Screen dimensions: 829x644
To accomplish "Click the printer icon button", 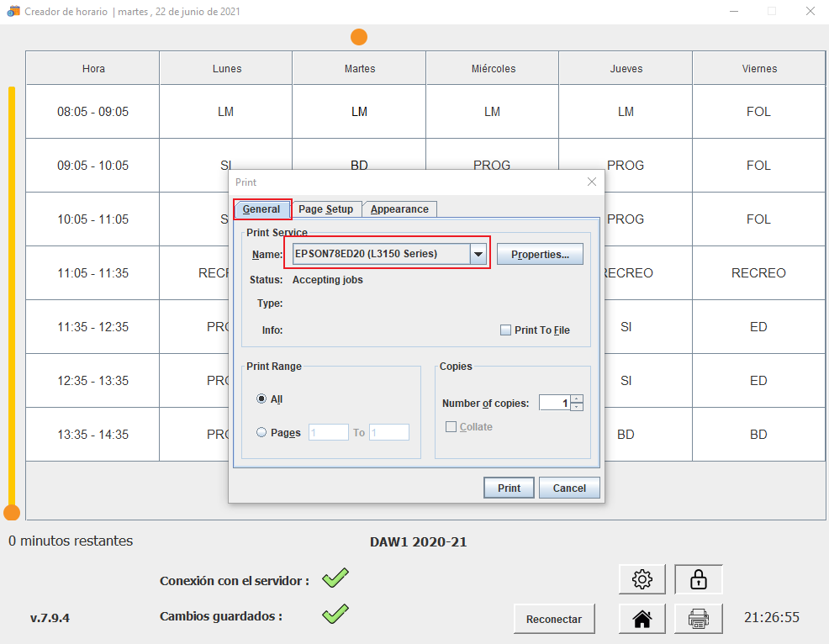I will pyautogui.click(x=698, y=619).
